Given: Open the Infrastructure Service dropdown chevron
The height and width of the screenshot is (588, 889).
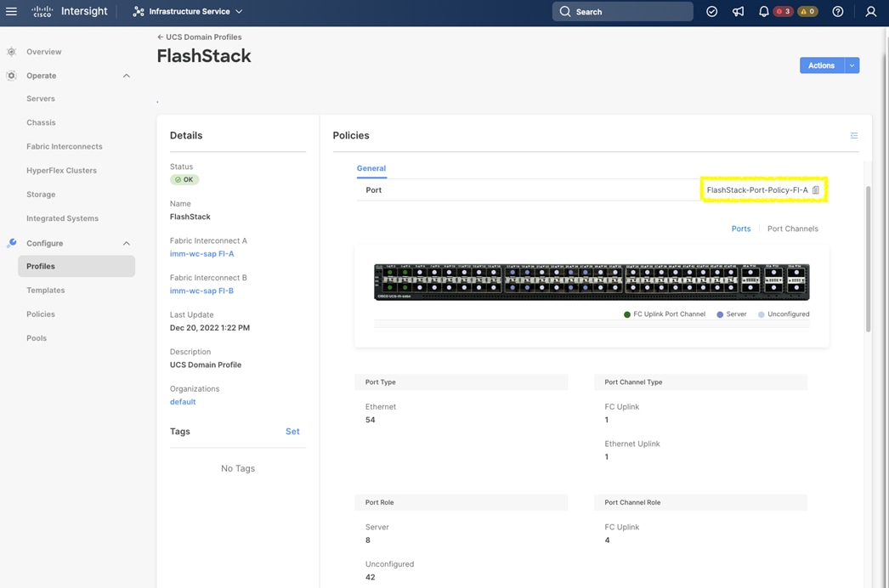Looking at the screenshot, I should [240, 11].
